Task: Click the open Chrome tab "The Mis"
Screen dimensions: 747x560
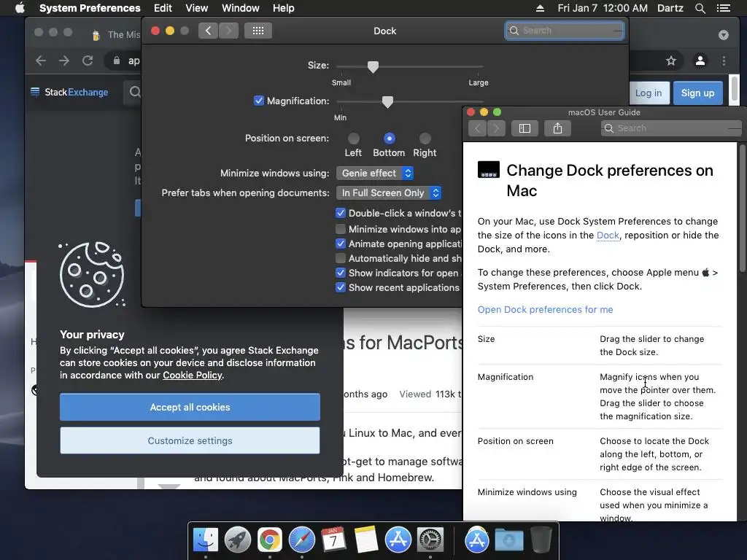Action: click(116, 35)
